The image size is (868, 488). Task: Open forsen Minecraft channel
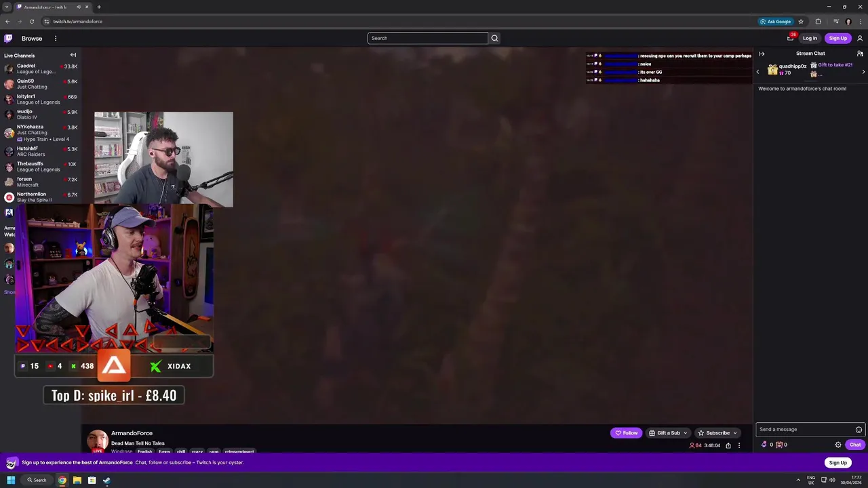point(41,182)
